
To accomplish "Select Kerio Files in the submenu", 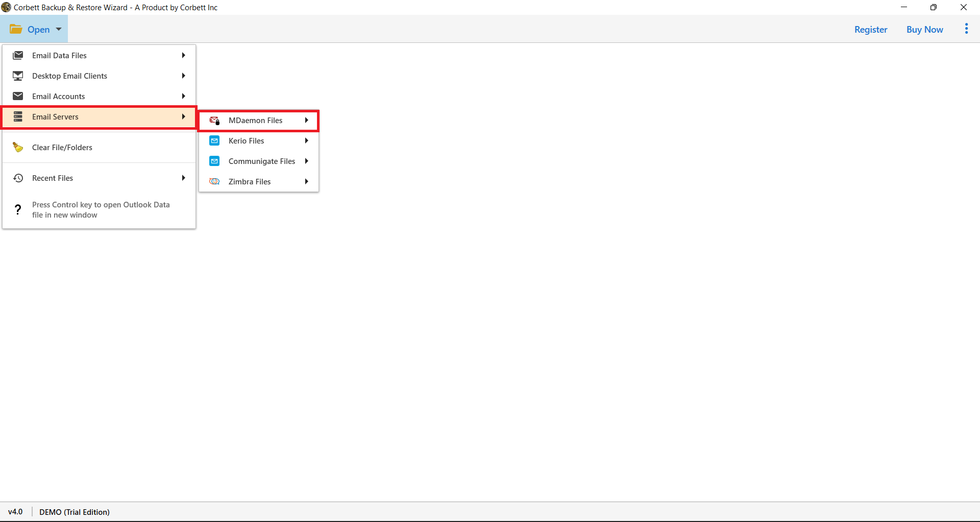I will tap(259, 141).
